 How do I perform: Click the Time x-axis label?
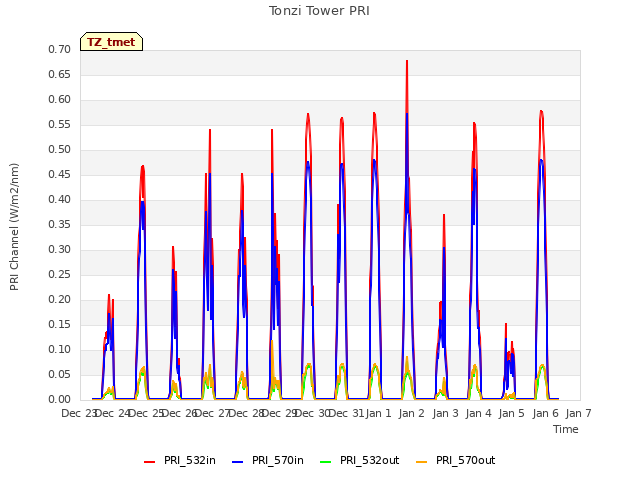point(566,429)
